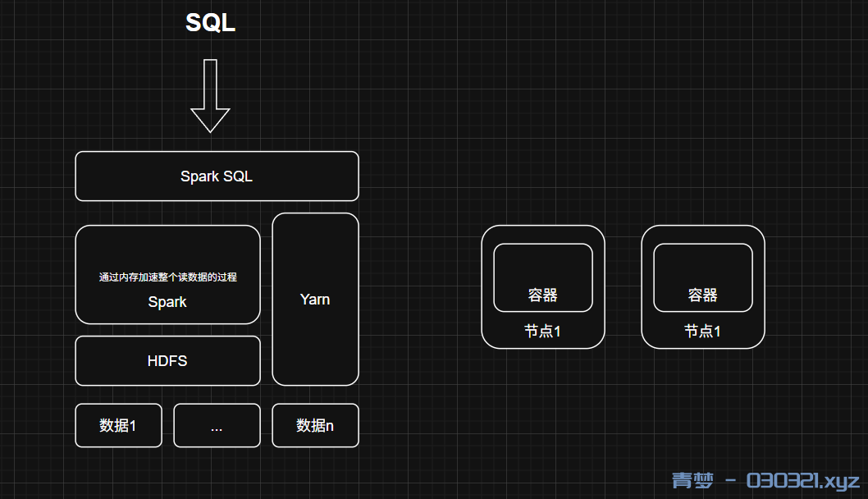Click the 数据1 box
Image resolution: width=868 pixels, height=499 pixels.
[118, 425]
